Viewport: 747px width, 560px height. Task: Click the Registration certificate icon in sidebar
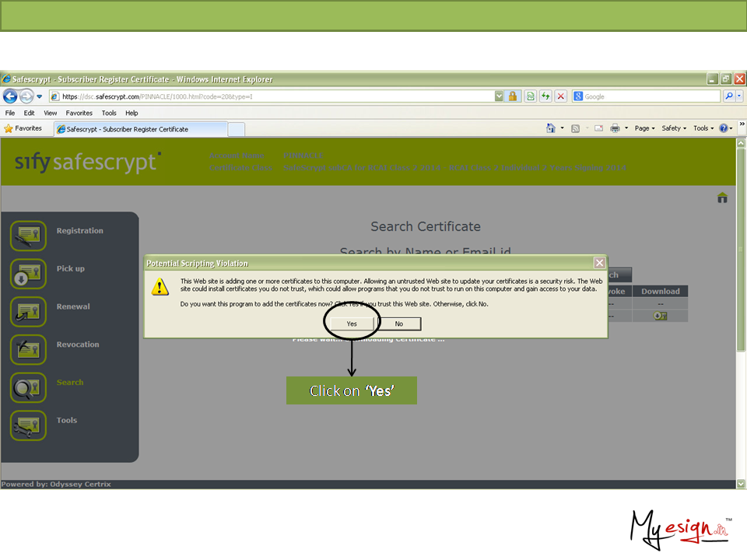point(29,236)
